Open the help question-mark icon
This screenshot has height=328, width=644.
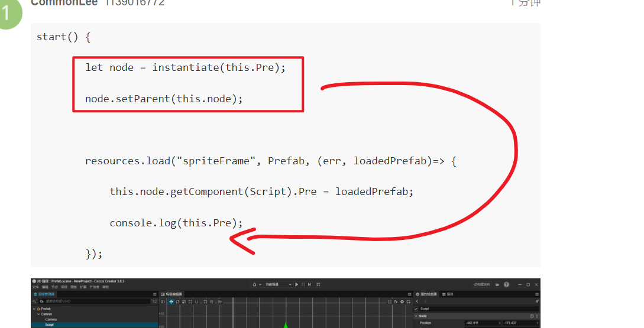[506, 284]
